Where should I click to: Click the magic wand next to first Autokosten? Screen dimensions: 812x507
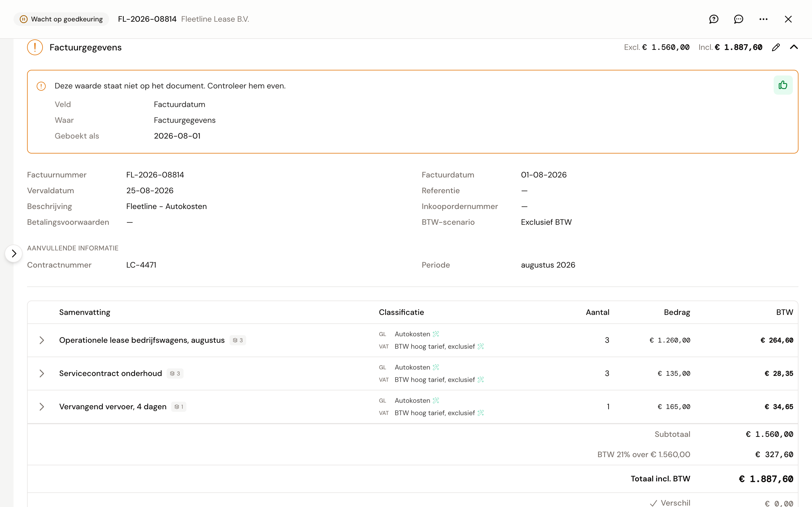tap(436, 334)
